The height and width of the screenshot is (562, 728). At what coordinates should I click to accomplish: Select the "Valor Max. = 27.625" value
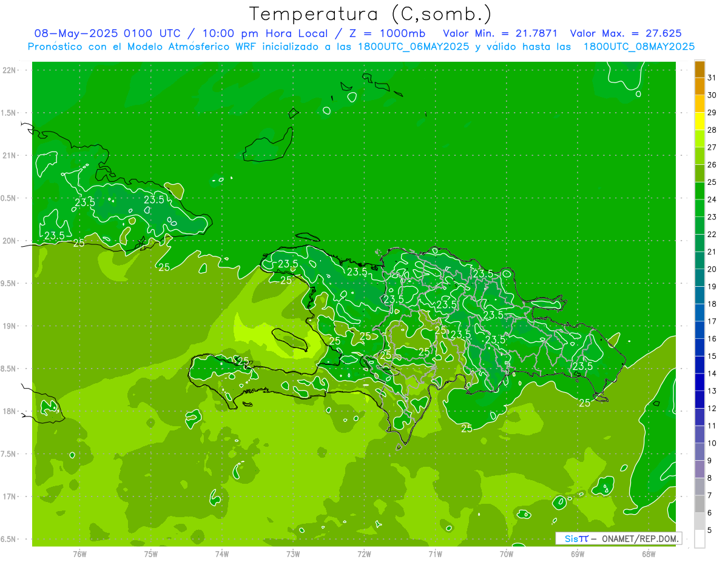click(x=626, y=33)
